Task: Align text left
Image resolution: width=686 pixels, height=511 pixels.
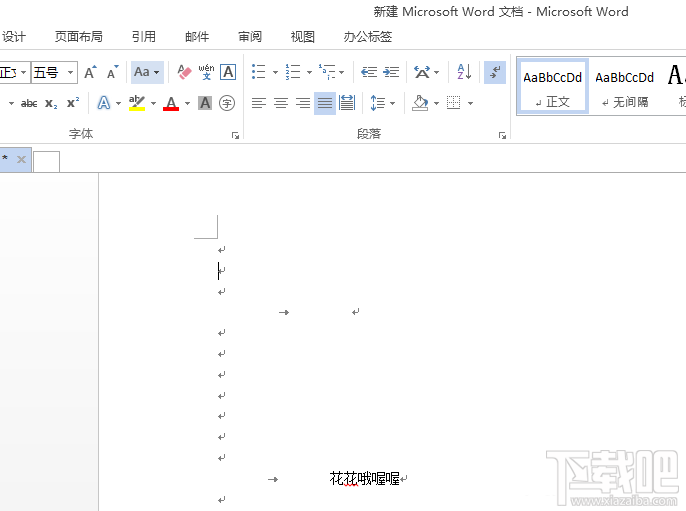Action: point(259,103)
